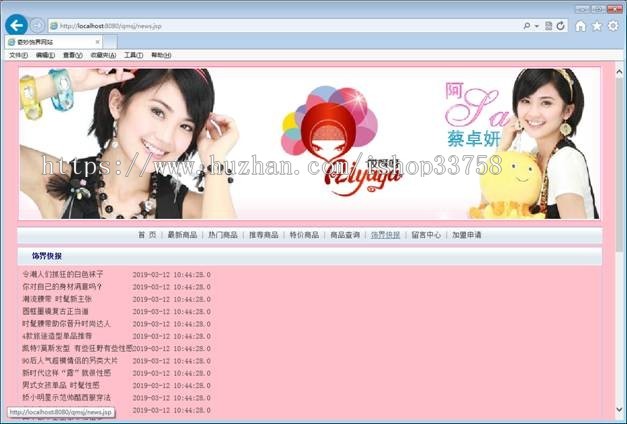627x424 pixels.
Task: Open the 查看(V) menu
Action: [x=72, y=55]
